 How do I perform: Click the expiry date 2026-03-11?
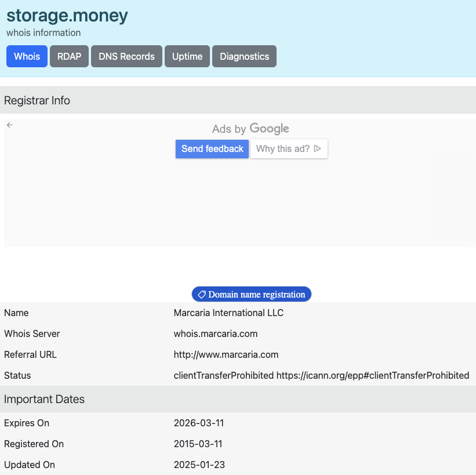tap(199, 423)
